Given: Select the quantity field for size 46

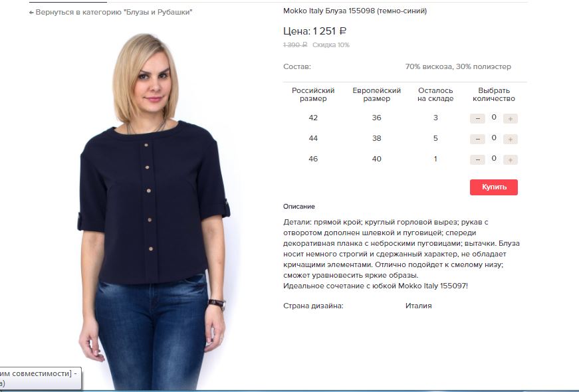Looking at the screenshot, I should click(x=494, y=159).
